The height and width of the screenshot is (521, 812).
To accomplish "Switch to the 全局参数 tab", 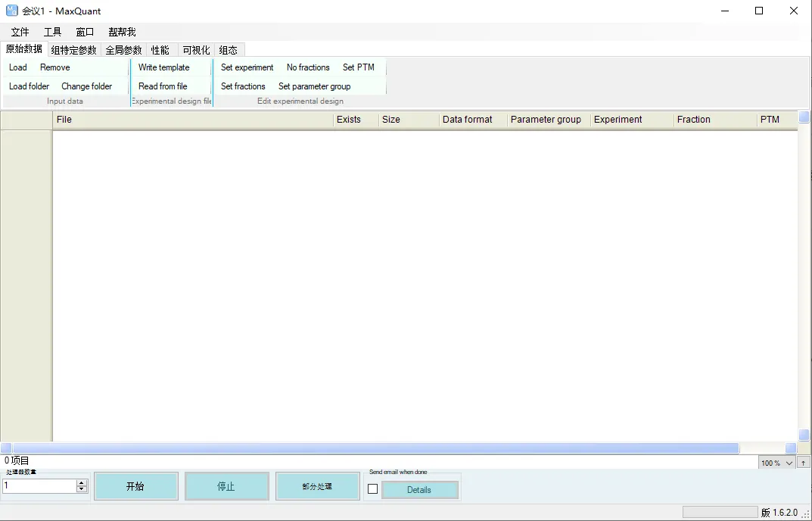I will (123, 50).
